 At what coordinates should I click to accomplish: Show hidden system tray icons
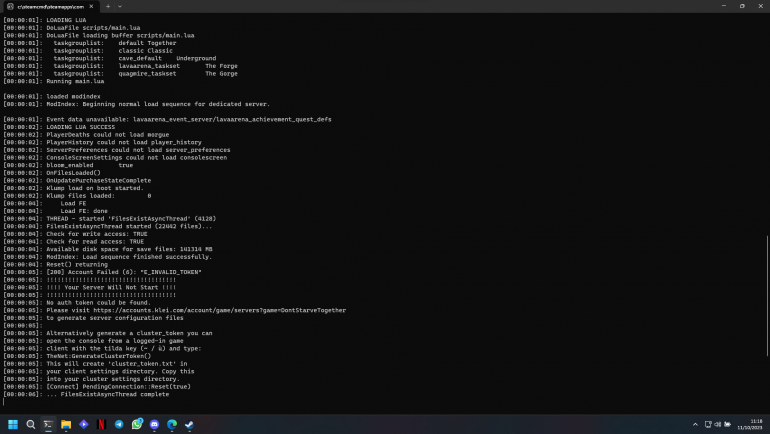(695, 424)
